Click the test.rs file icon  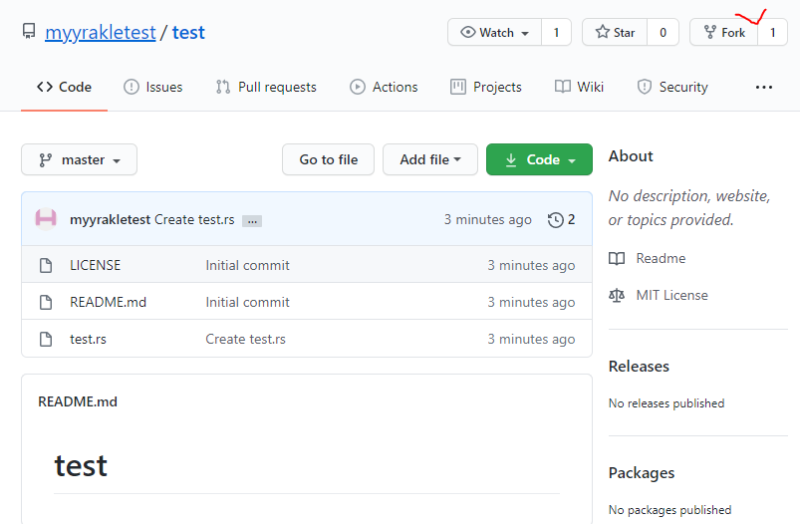pyautogui.click(x=45, y=339)
